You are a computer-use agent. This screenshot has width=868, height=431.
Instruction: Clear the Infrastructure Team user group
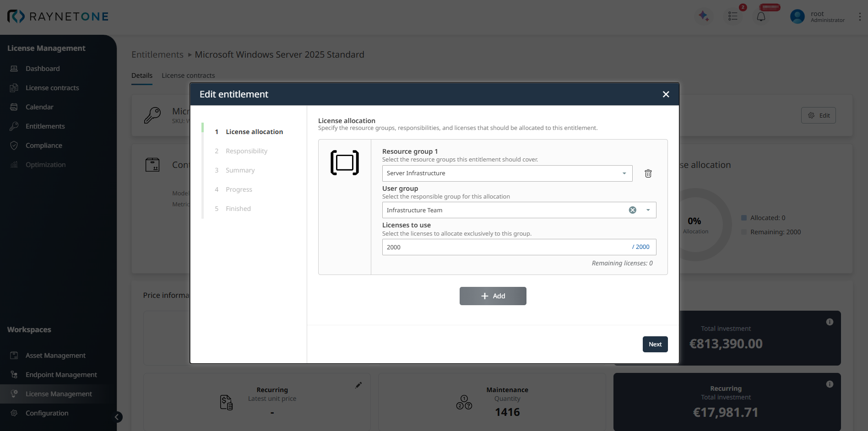pyautogui.click(x=633, y=210)
